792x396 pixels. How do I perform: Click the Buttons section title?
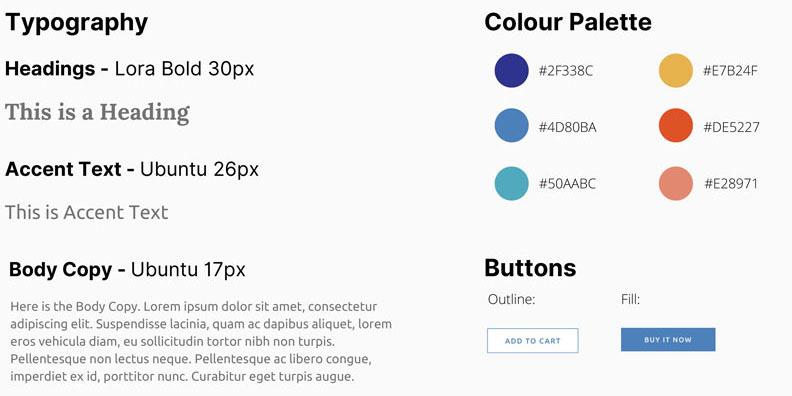[x=530, y=268]
